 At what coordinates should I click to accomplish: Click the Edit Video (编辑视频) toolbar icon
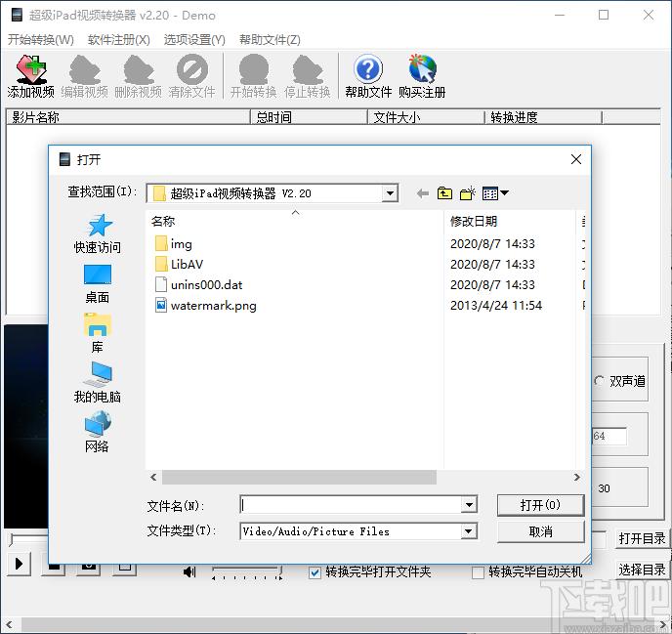84,76
